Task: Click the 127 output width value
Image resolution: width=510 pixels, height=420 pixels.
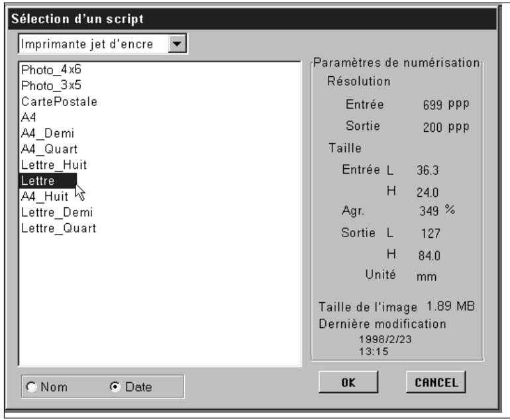Action: (431, 233)
